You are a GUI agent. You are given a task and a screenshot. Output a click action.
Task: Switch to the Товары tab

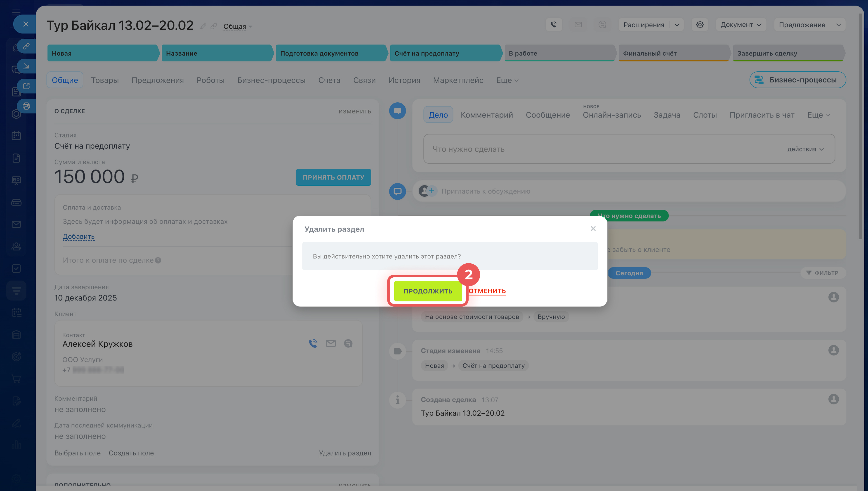(104, 80)
